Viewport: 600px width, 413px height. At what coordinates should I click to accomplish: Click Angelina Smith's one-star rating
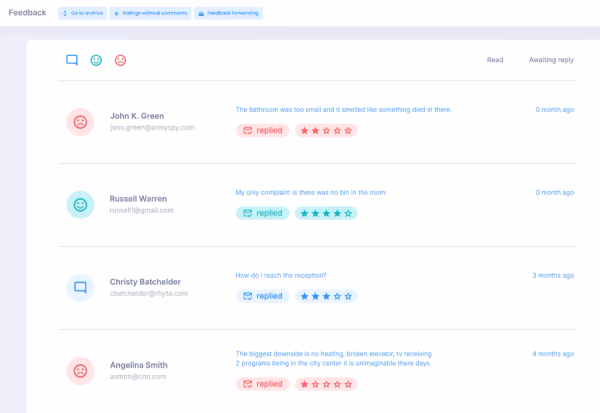point(326,384)
